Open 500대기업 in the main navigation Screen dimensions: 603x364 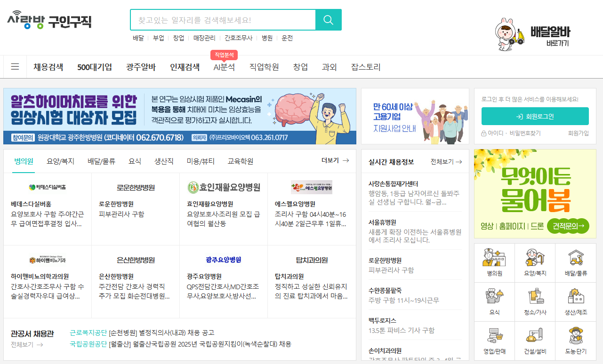pos(95,67)
